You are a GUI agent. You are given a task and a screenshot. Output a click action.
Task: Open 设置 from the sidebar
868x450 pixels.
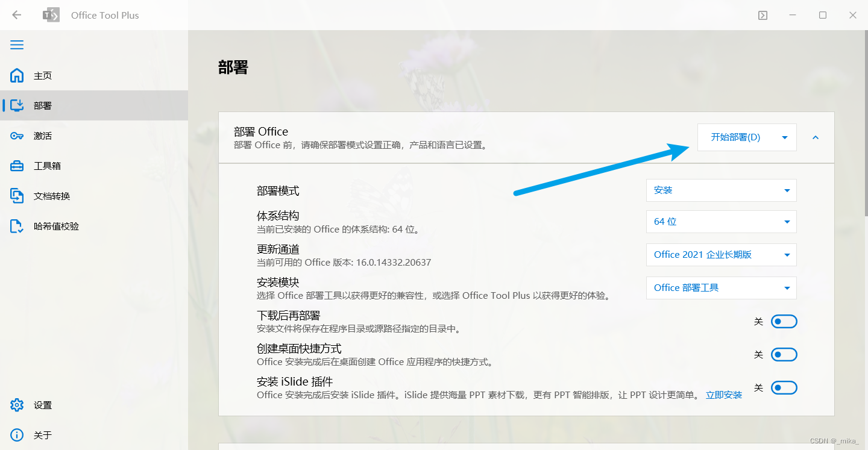pos(94,405)
